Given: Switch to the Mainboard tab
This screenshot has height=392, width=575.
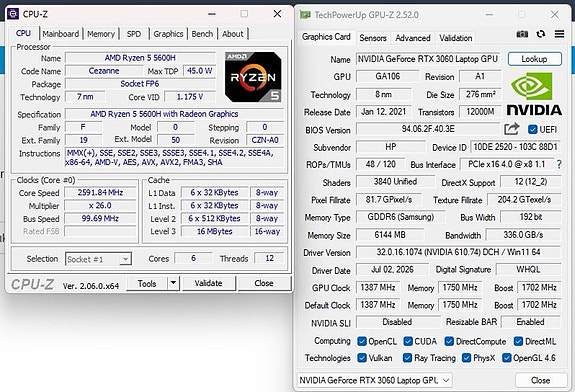Looking at the screenshot, I should pyautogui.click(x=61, y=34).
